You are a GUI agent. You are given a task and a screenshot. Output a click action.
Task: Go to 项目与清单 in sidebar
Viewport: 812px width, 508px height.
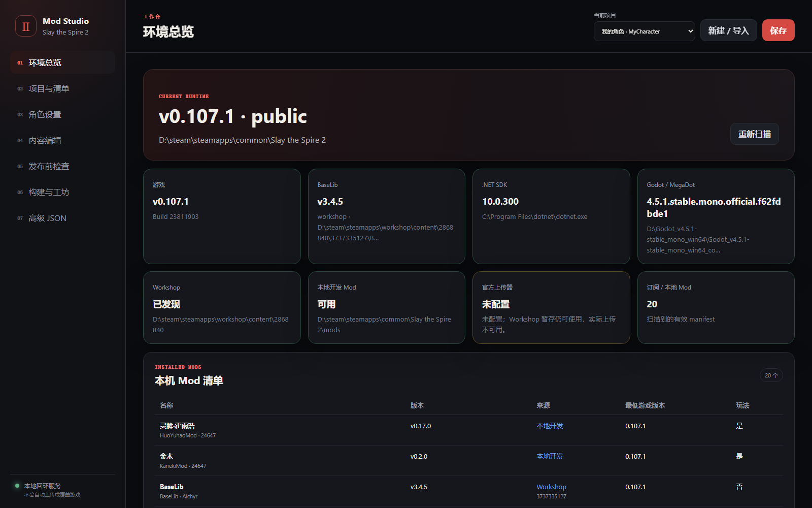tap(62, 88)
